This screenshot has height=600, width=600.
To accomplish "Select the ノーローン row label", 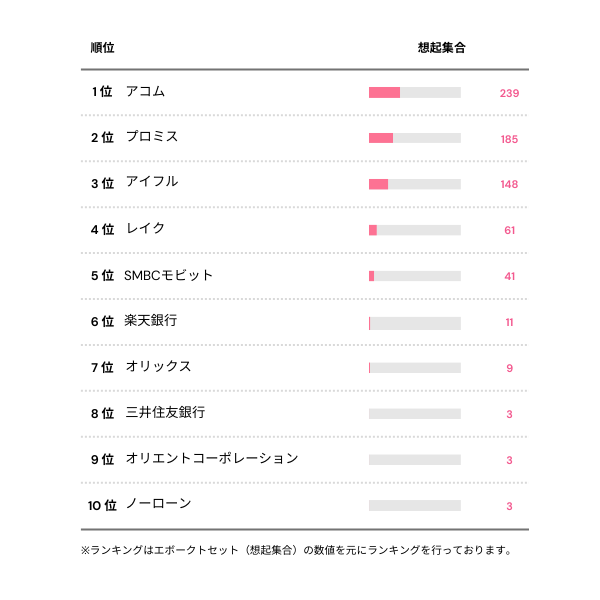I will tap(159, 505).
